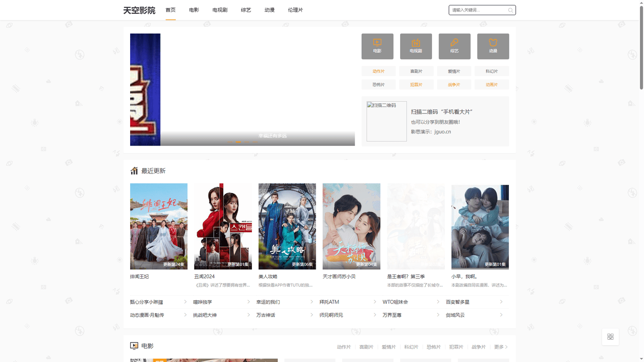Click the chevron on the WTO姐妹会 row
The image size is (644, 362).
[438, 302]
